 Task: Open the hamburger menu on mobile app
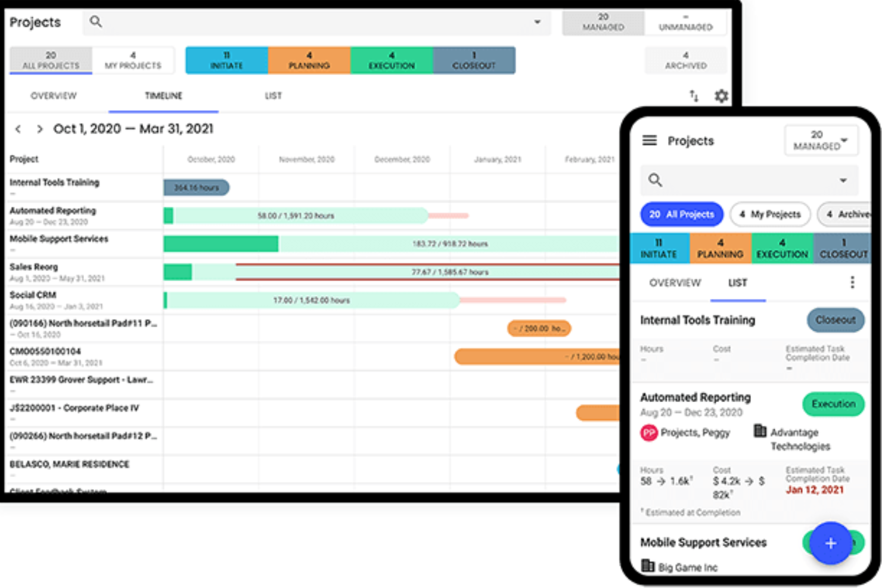coord(650,141)
